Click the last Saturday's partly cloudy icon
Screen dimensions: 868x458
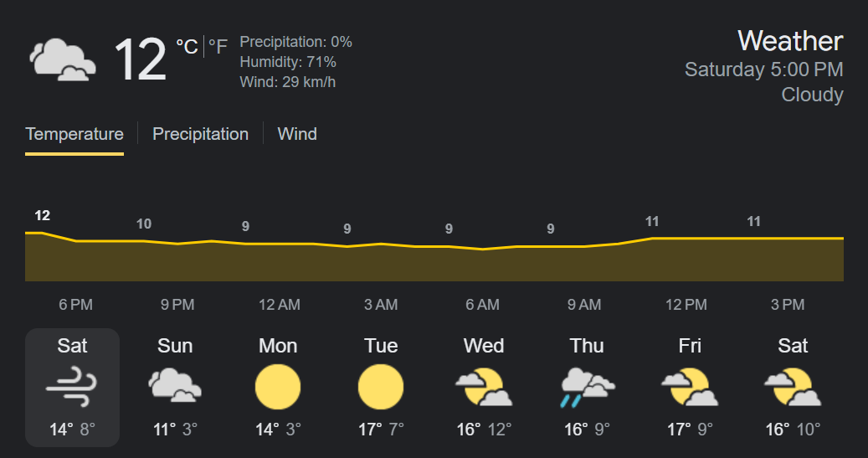pos(793,387)
